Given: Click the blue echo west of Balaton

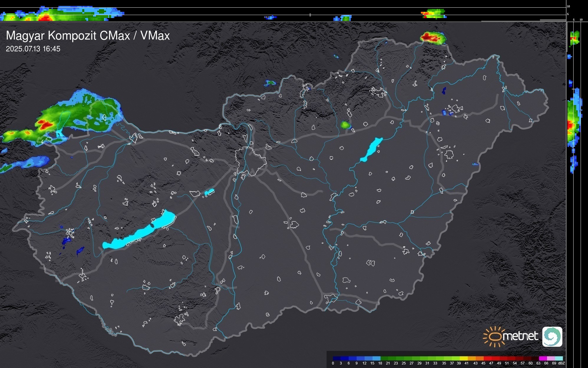Looking at the screenshot, I should click(67, 241).
